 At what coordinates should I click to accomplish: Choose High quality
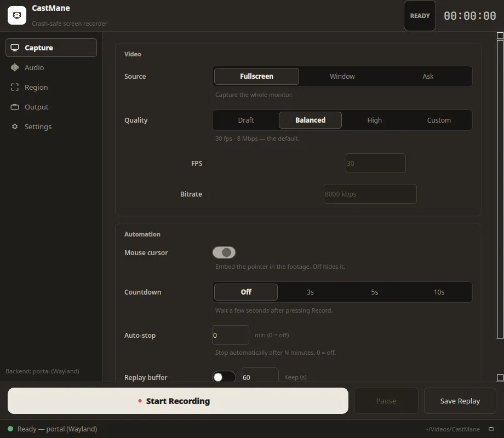coord(375,120)
